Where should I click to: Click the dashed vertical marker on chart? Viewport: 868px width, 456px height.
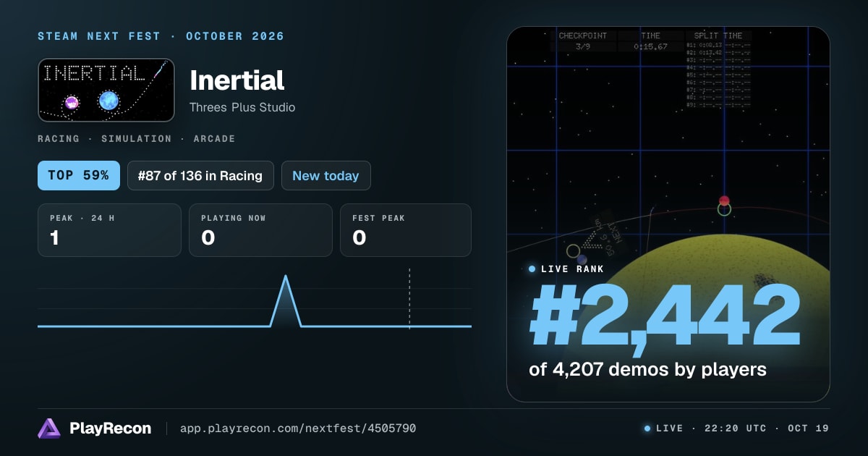click(x=409, y=298)
